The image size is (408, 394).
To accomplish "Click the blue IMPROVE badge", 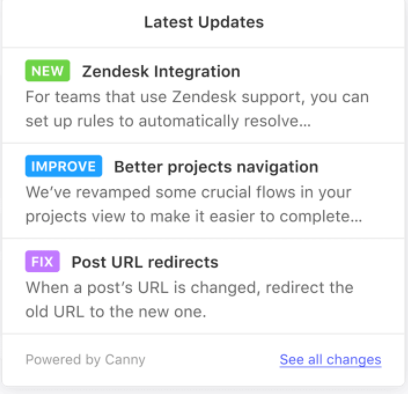I will [64, 166].
